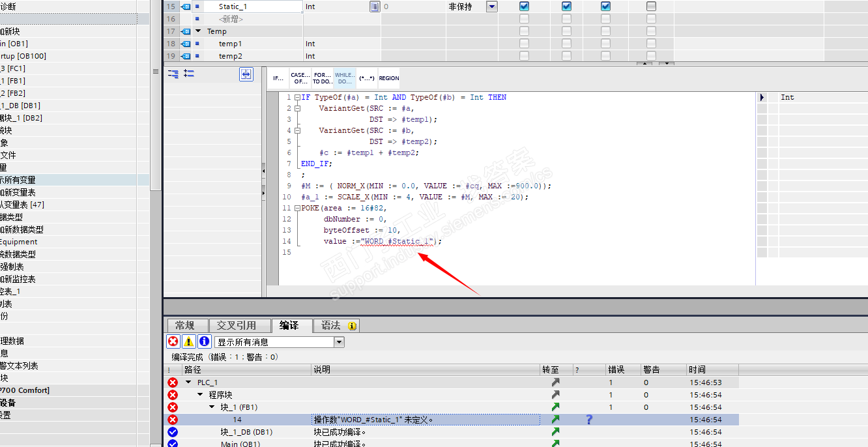Collapse the POKE fold marker at line 11
Screen dimensions: 868x447
(x=297, y=208)
